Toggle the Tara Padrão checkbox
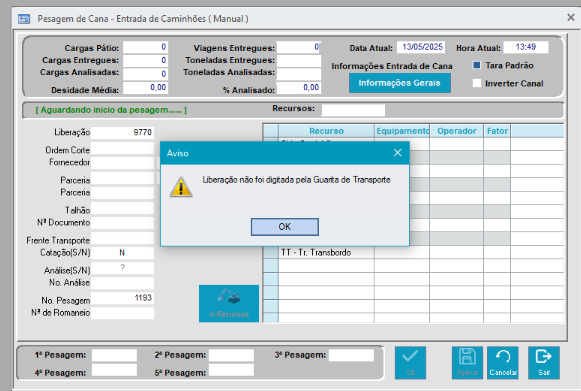The height and width of the screenshot is (391, 581). [x=477, y=65]
